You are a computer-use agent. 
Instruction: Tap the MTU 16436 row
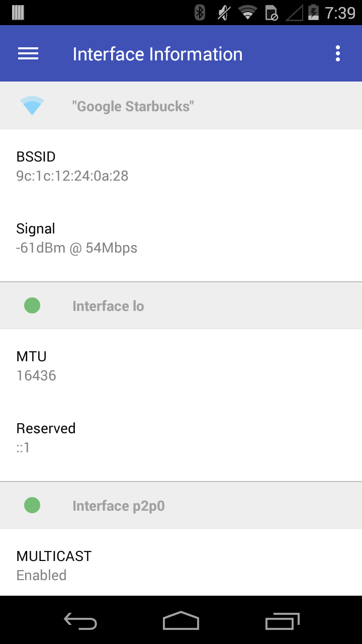[181, 366]
